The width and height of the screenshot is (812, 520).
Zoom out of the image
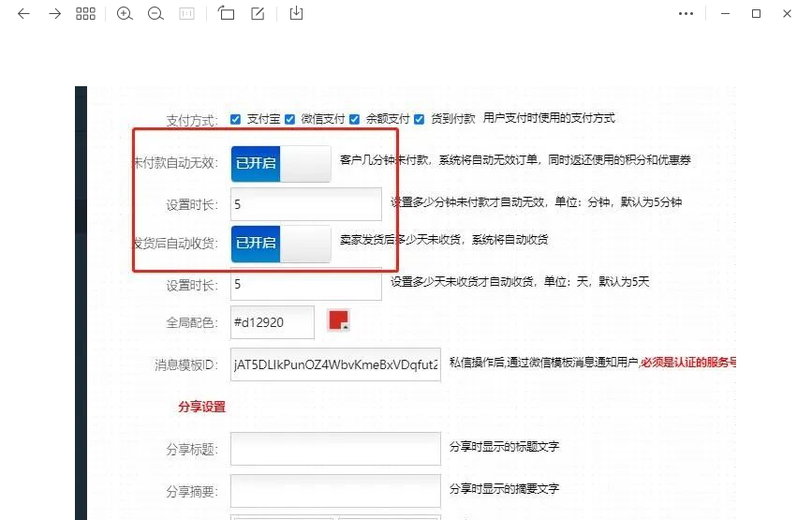point(155,14)
